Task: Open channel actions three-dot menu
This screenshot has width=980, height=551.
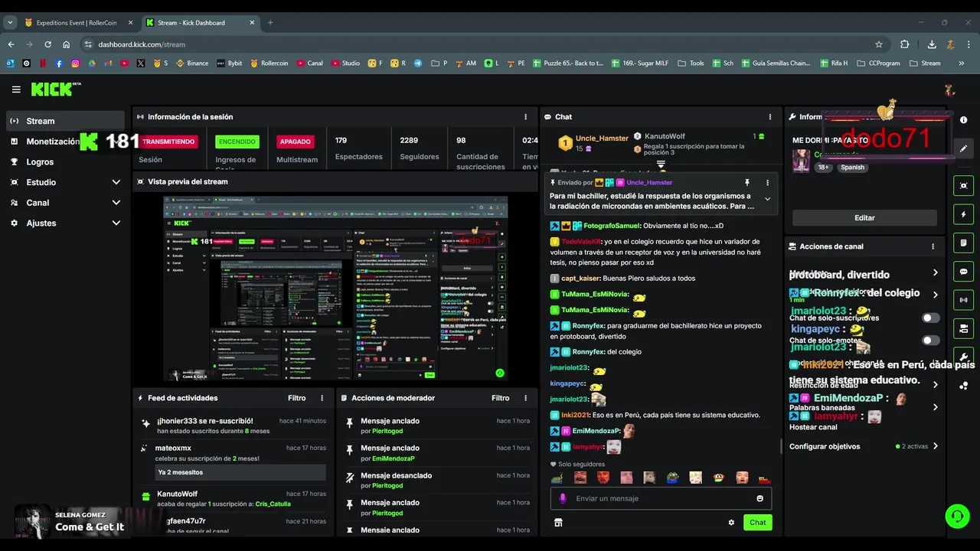Action: coord(933,246)
